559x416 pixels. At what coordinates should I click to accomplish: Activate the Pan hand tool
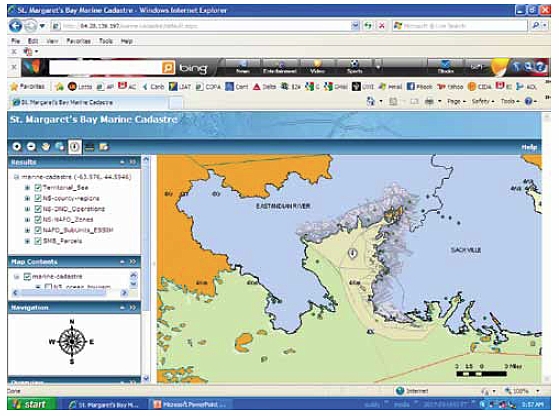(46, 147)
